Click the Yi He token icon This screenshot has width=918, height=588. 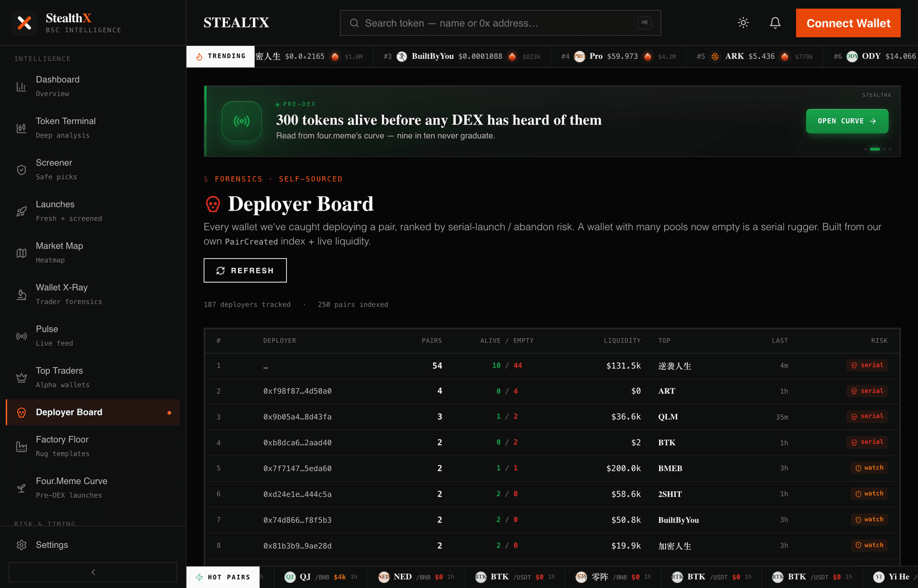[878, 577]
